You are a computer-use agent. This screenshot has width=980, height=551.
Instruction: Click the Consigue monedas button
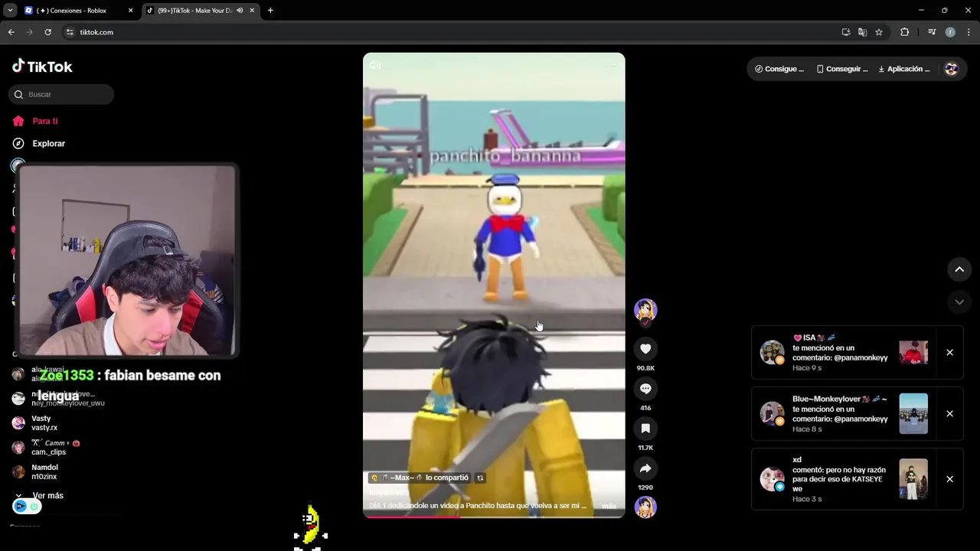(x=779, y=69)
